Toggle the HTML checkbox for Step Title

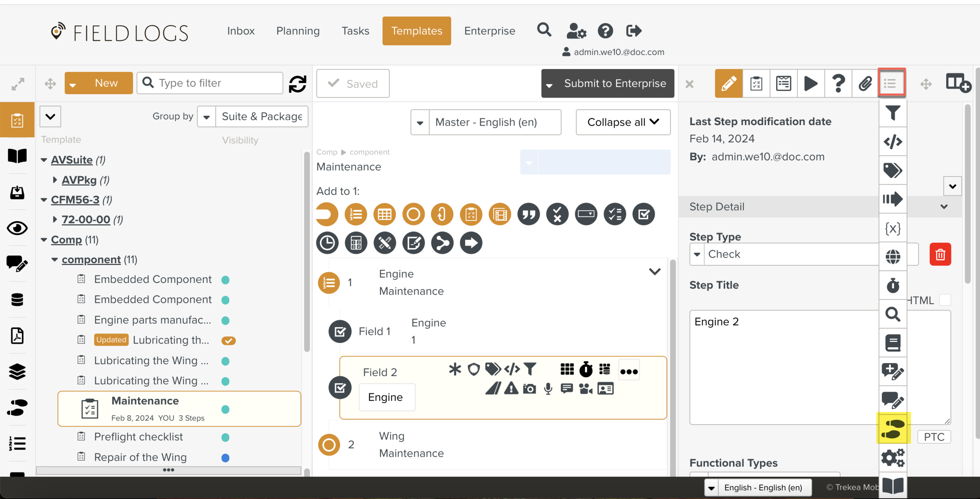[x=945, y=300]
